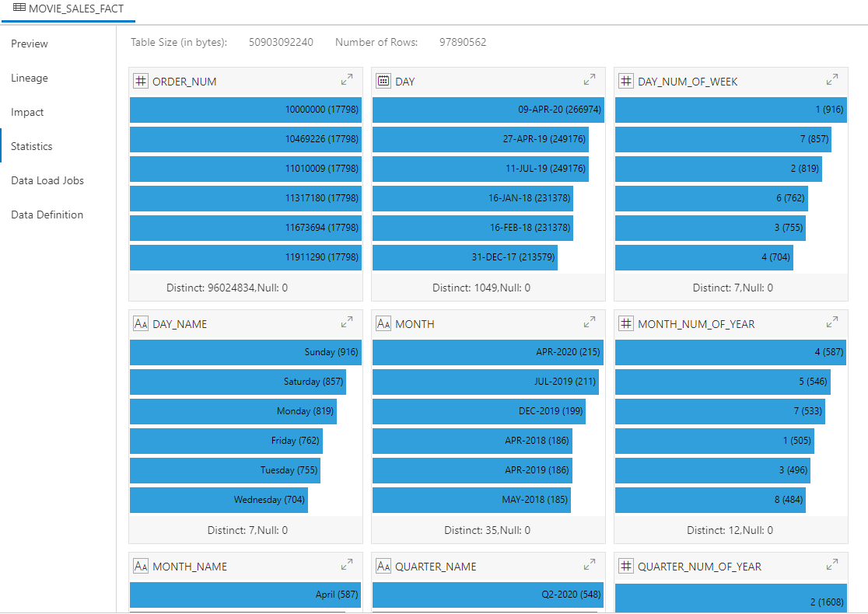Click the Sunday histogram bar in DAY_NAME
This screenshot has width=868, height=614.
pos(245,352)
